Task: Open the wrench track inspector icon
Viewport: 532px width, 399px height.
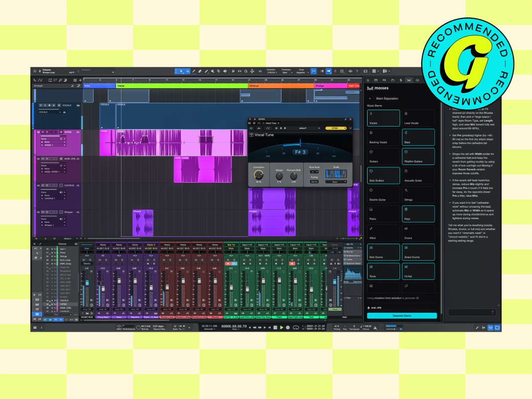Action: tap(34, 80)
